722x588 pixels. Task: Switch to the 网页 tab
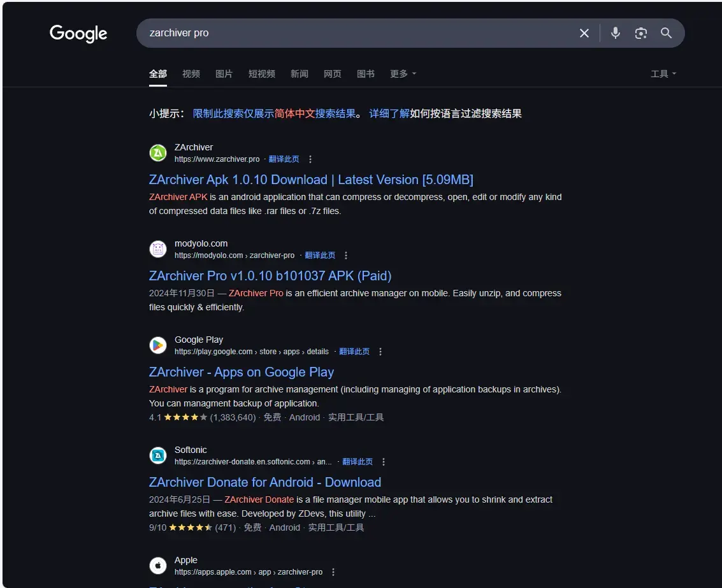coord(333,74)
